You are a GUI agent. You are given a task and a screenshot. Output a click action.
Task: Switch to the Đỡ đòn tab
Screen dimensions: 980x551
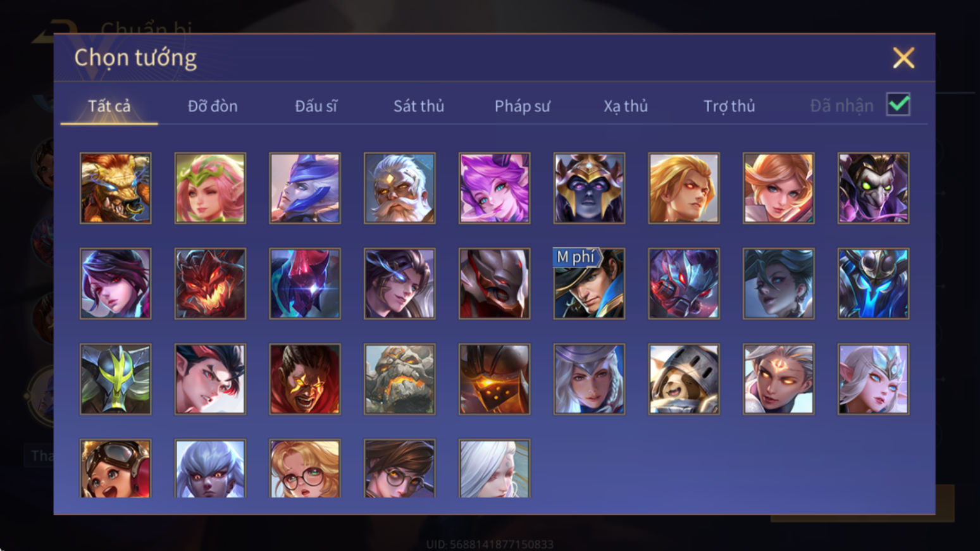coord(213,106)
